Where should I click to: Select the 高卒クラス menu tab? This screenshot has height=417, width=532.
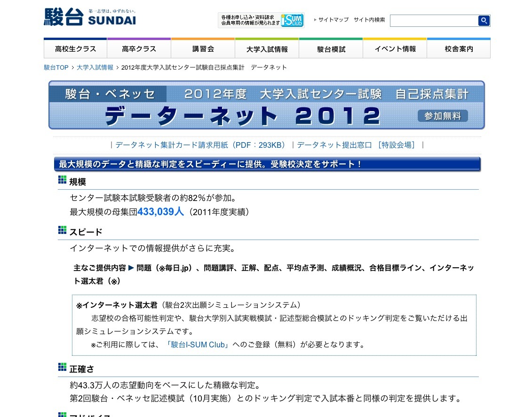tap(139, 49)
